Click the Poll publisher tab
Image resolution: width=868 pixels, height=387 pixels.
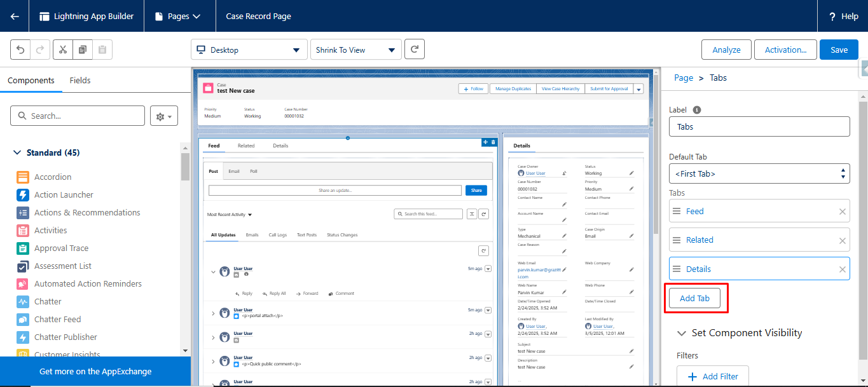(254, 172)
